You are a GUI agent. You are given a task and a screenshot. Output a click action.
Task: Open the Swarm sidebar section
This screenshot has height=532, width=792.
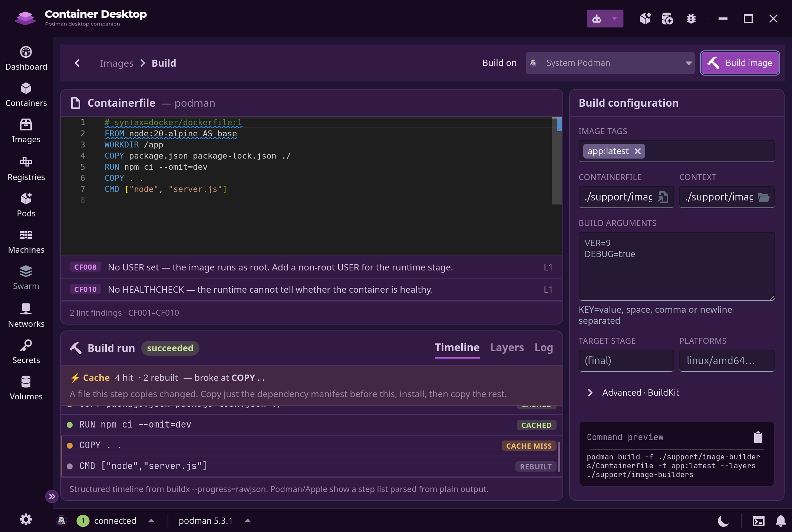pos(26,278)
